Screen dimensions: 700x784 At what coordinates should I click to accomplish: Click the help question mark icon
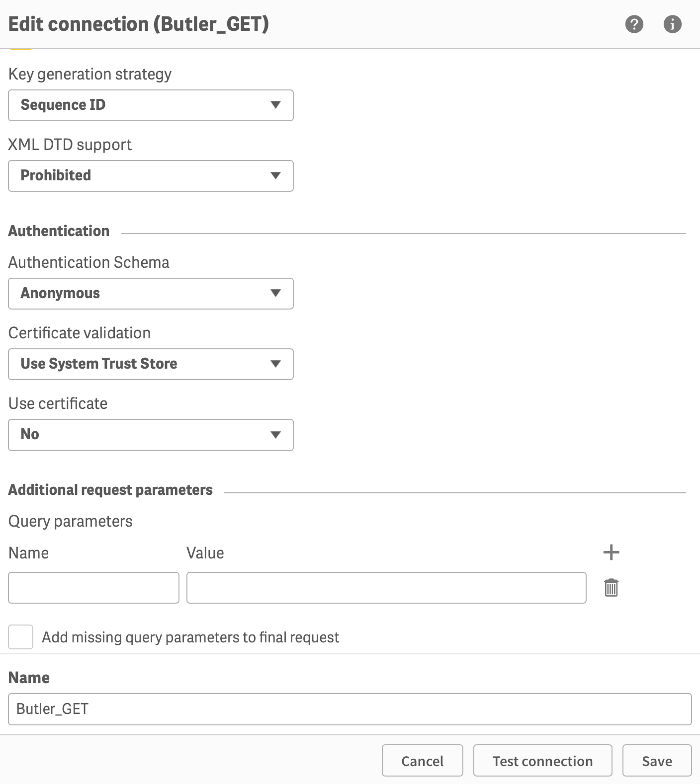coord(634,24)
